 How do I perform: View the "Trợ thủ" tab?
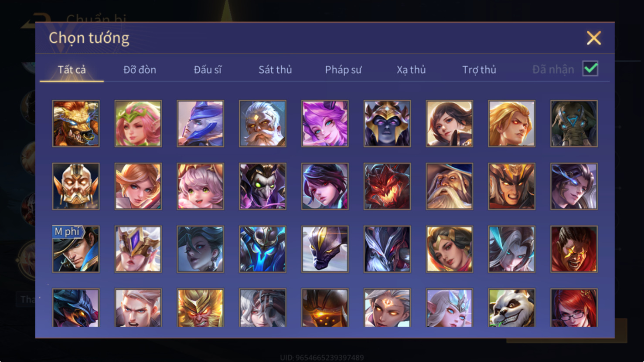point(479,70)
